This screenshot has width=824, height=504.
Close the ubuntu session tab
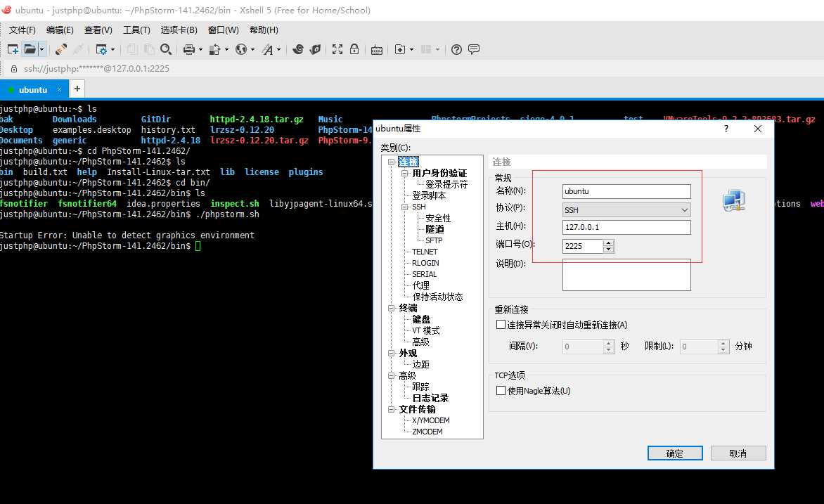coord(59,90)
